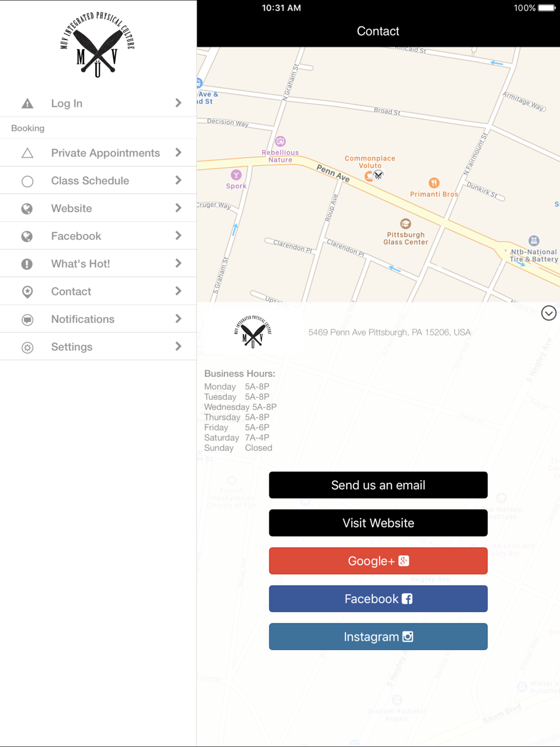Click the warning triangle icon beside Log In
Viewport: 560px width, 747px height.
tap(27, 104)
